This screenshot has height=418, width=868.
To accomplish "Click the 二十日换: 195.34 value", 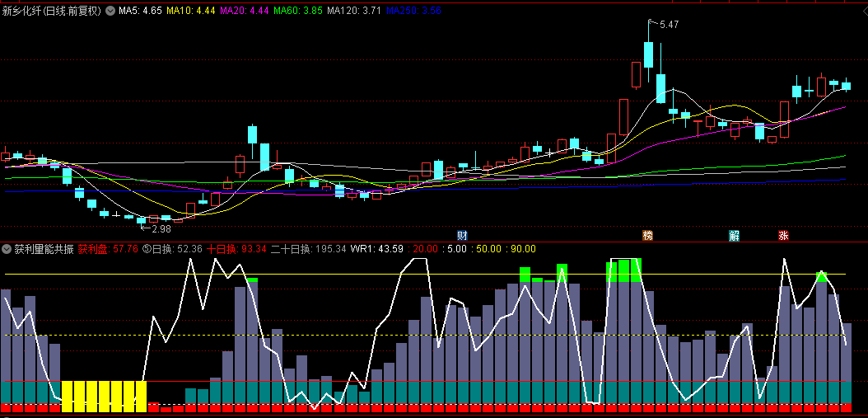I will [308, 249].
